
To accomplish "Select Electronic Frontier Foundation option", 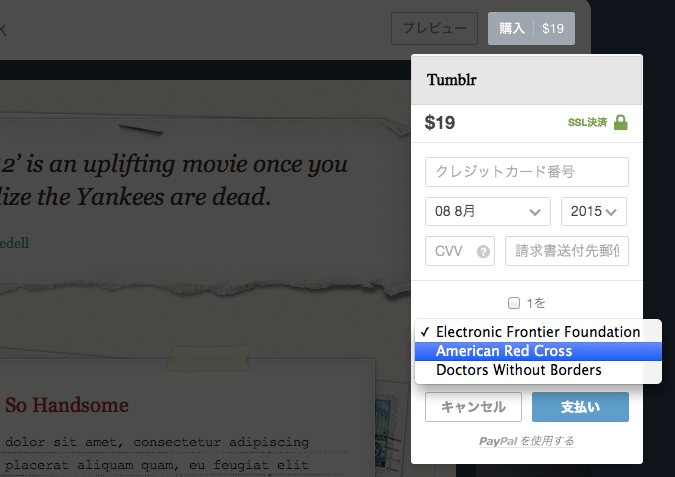I will point(538,332).
